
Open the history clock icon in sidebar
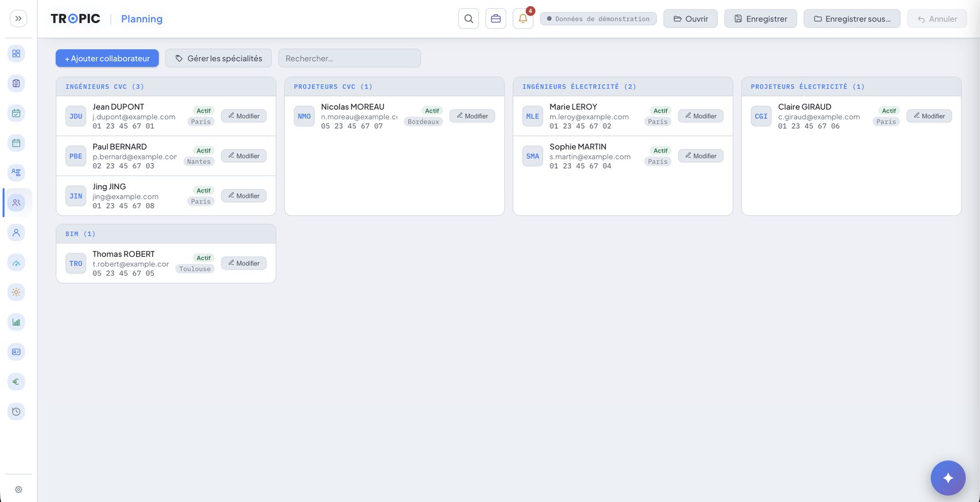pos(16,411)
